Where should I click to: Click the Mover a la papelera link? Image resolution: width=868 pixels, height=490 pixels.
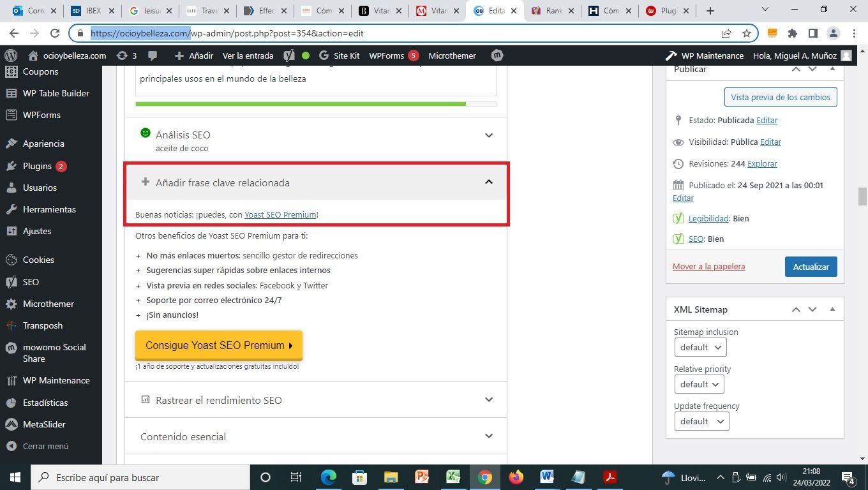(x=708, y=266)
